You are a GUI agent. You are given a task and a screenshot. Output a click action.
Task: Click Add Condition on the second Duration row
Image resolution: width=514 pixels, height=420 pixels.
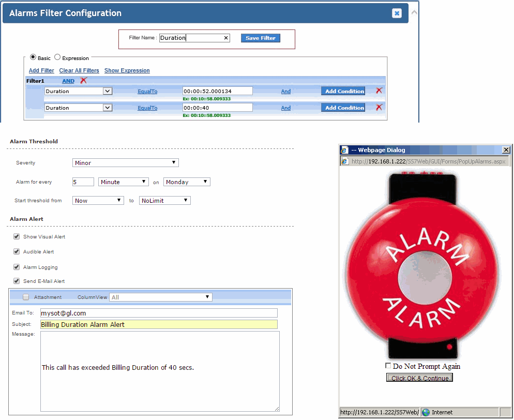point(343,108)
